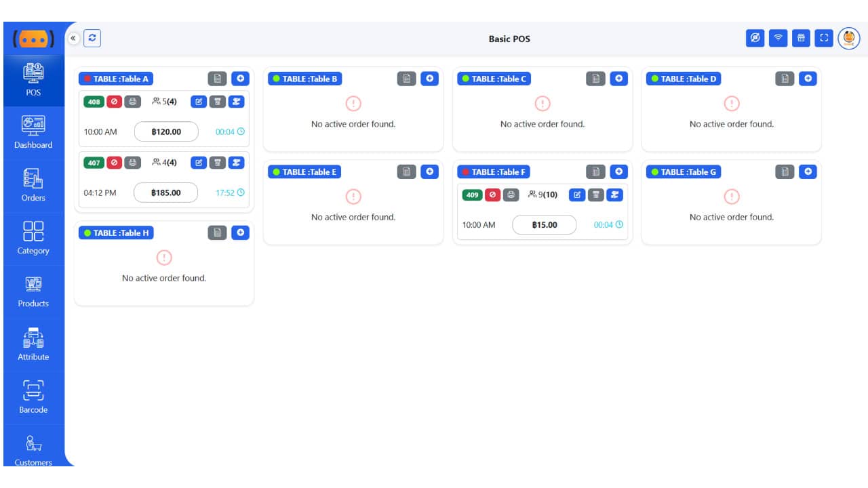
Task: Collapse the sidebar with double chevron
Action: click(73, 39)
